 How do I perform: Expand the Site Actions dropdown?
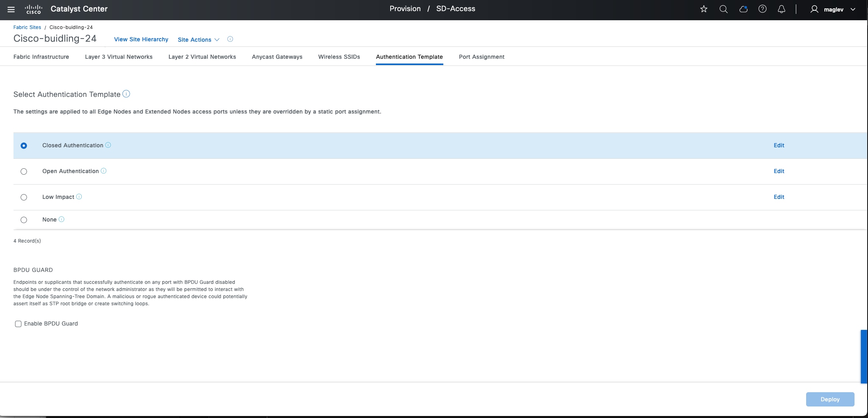pos(198,40)
